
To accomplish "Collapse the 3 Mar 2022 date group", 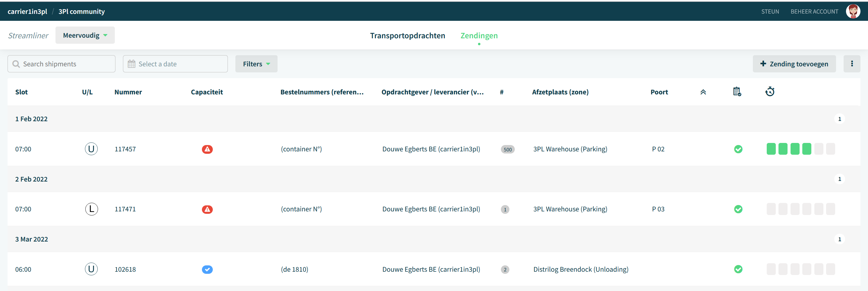I will (434, 239).
